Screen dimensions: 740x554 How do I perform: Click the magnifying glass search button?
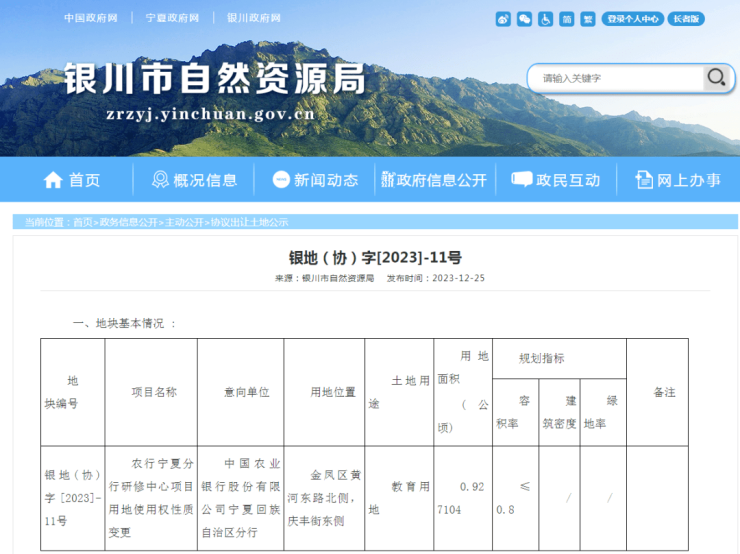[716, 77]
